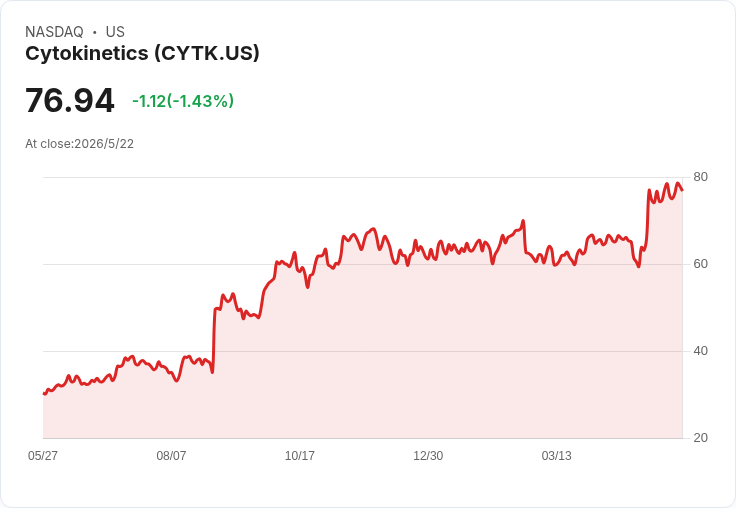The width and height of the screenshot is (736, 508).
Task: Click the US market label
Action: 115,32
